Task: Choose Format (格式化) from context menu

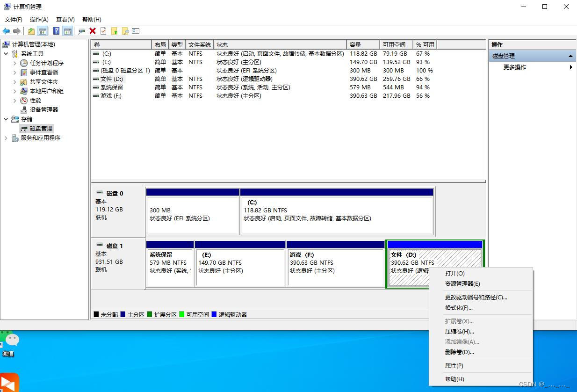Action: point(481,307)
